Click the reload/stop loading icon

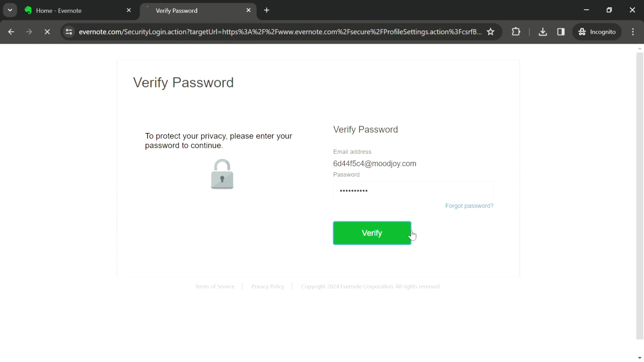(47, 31)
